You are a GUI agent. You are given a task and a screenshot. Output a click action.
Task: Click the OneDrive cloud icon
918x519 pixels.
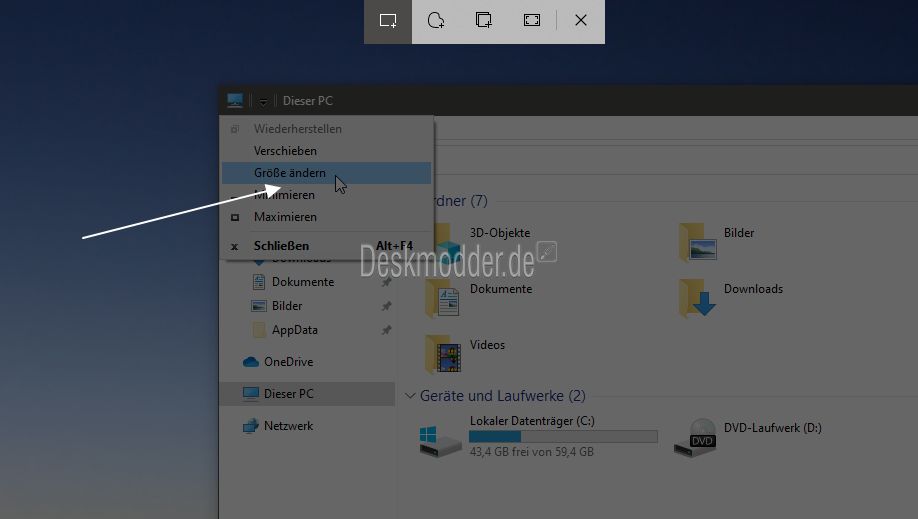251,362
